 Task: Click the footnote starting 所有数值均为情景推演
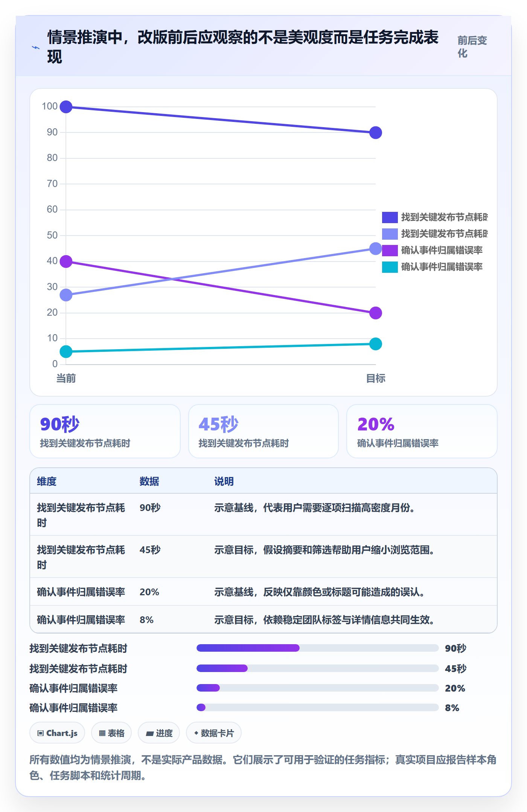tap(263, 768)
